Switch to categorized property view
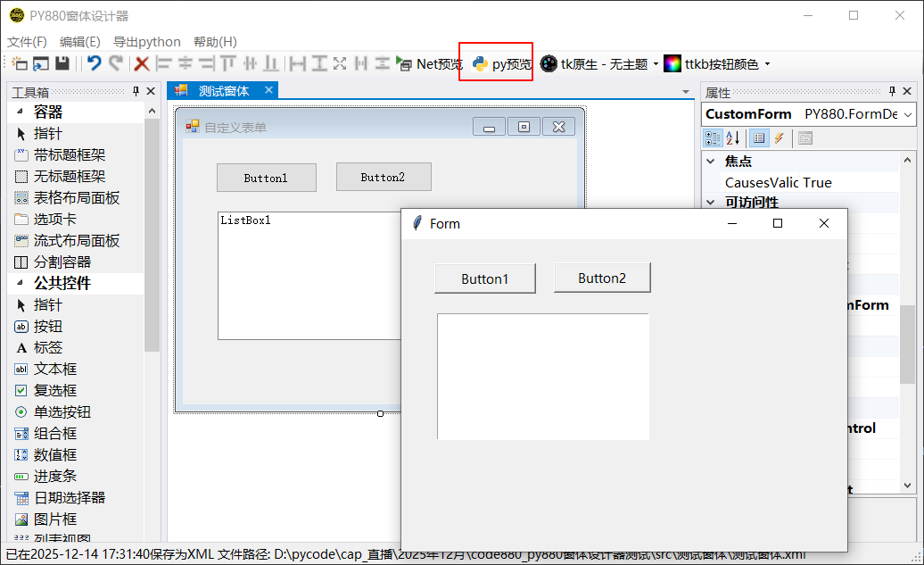The height and width of the screenshot is (565, 924). [714, 138]
